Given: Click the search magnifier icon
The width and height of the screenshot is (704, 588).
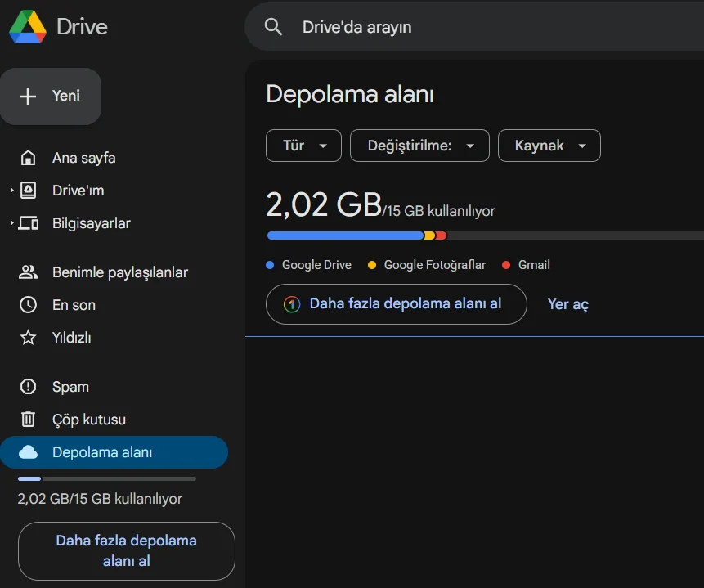Looking at the screenshot, I should tap(274, 27).
